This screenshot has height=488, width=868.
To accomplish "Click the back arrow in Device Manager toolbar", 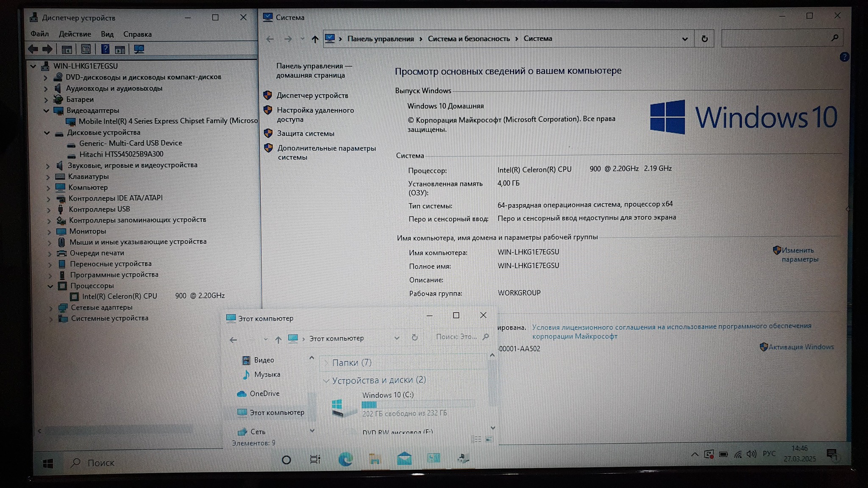I will pos(33,49).
